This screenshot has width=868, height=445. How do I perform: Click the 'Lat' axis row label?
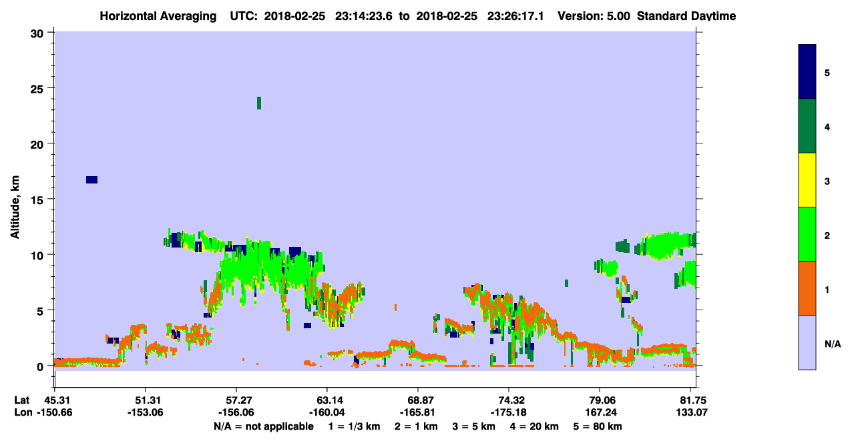(x=21, y=400)
